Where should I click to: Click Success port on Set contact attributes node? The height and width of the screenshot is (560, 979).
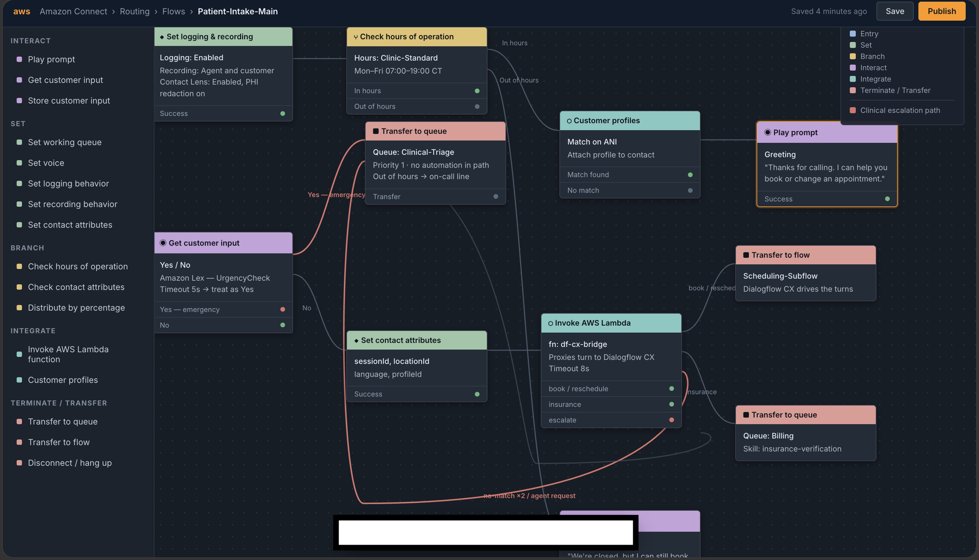click(x=477, y=394)
